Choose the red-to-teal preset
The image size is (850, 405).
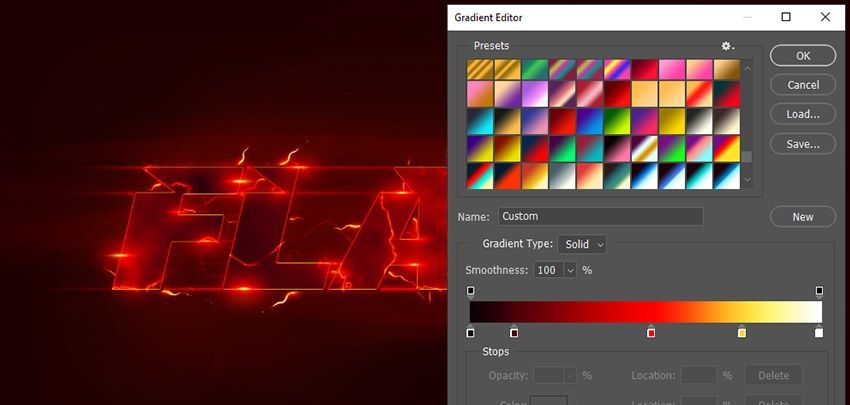[x=590, y=149]
